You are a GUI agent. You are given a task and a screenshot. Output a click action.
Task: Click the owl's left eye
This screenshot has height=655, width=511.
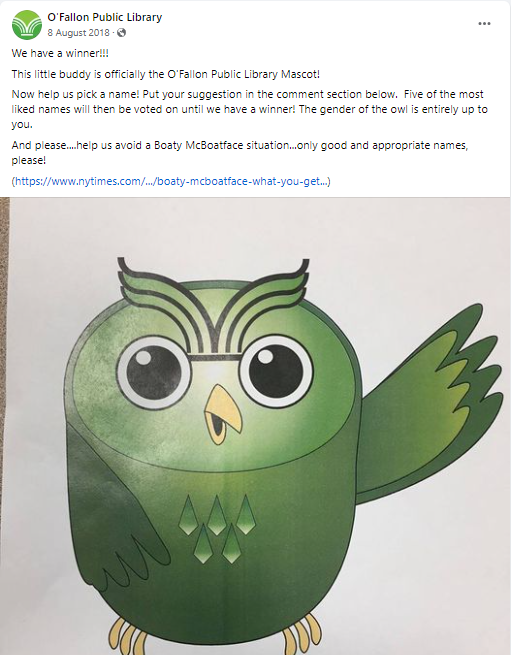coord(154,373)
